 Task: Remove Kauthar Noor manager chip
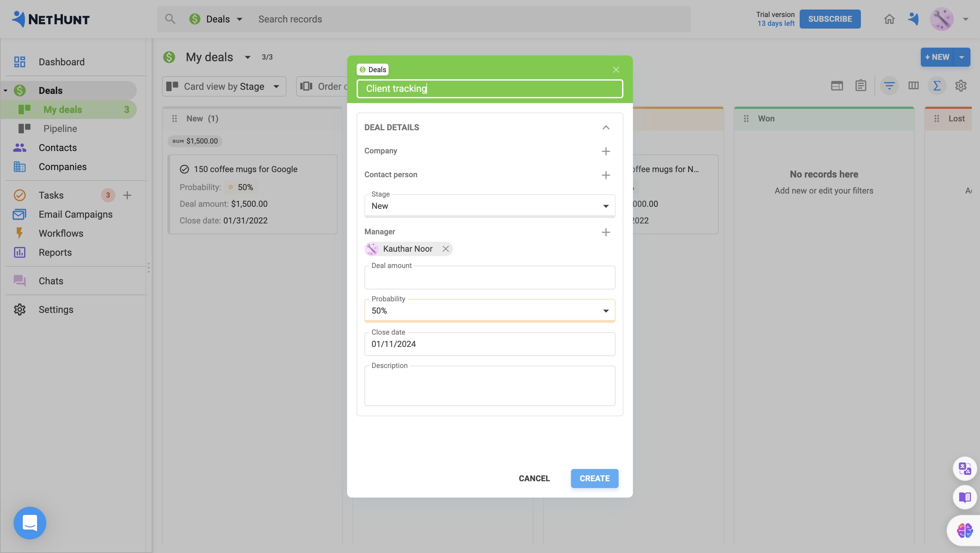point(445,249)
